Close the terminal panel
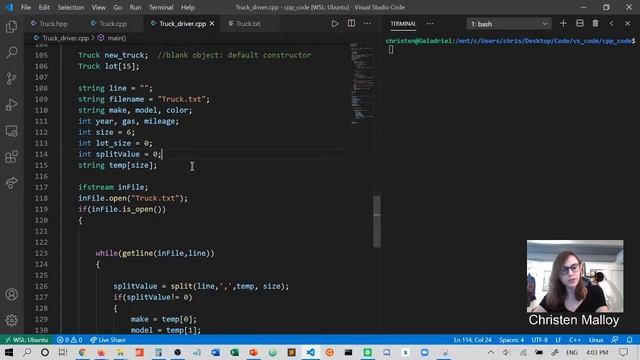The width and height of the screenshot is (640, 360). [628, 24]
